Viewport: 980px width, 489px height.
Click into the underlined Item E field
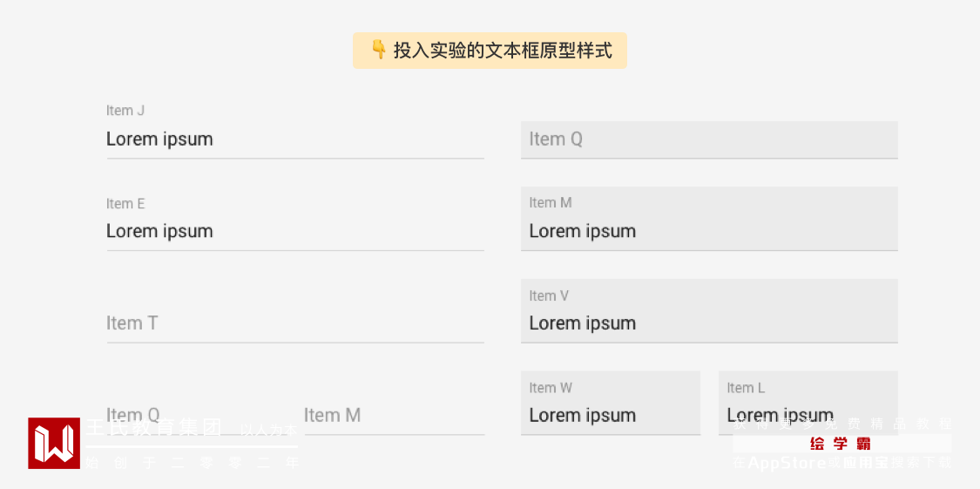click(x=294, y=232)
